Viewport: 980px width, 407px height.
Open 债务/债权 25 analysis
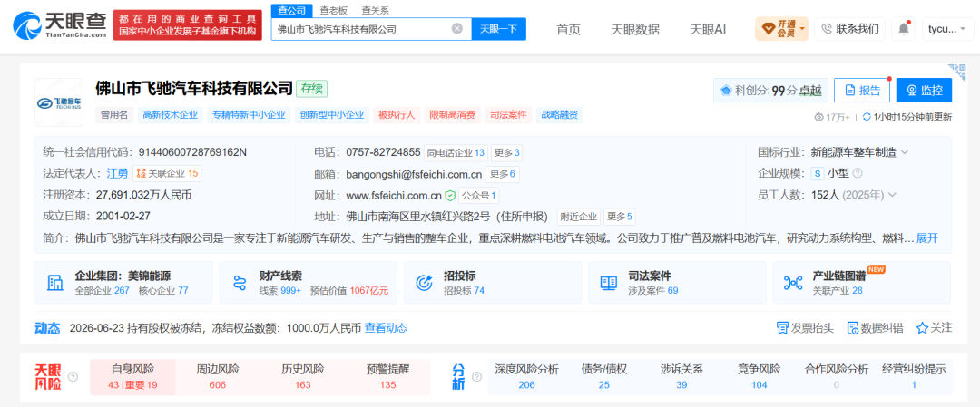coord(603,377)
